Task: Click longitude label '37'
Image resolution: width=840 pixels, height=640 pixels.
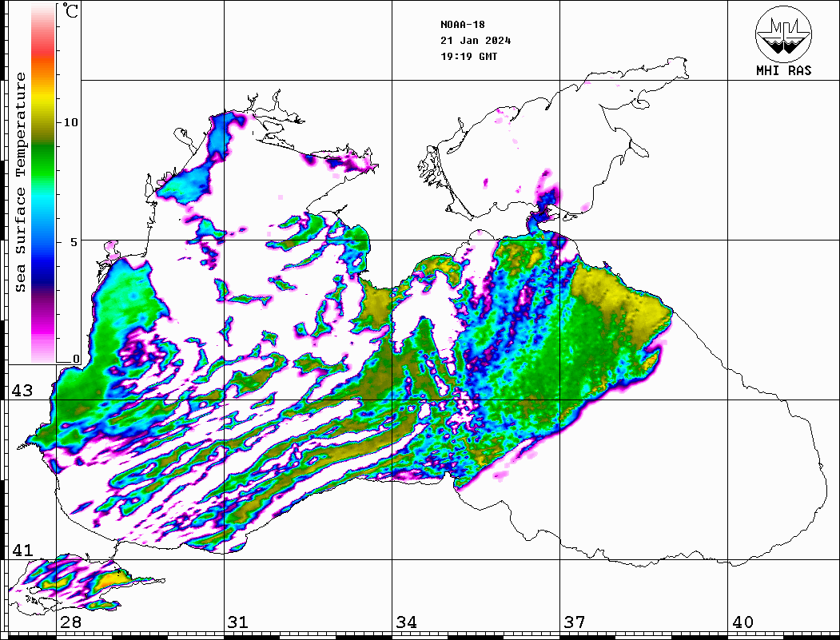Action: 575,622
